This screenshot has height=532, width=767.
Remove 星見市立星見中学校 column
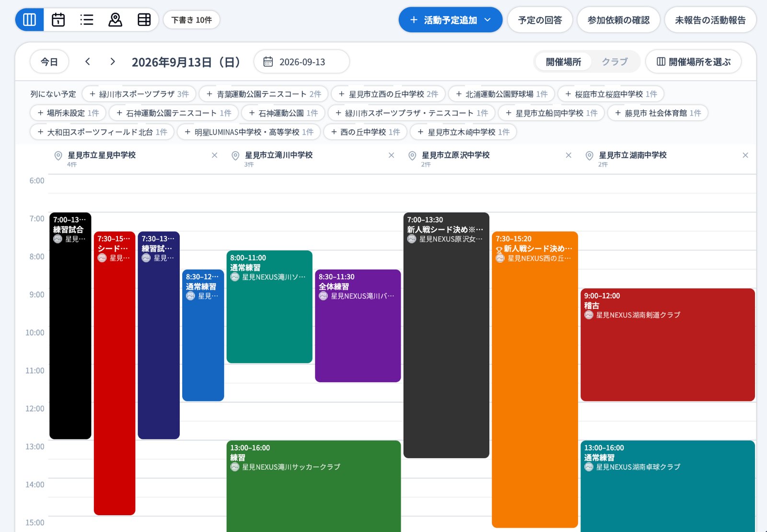tap(214, 155)
